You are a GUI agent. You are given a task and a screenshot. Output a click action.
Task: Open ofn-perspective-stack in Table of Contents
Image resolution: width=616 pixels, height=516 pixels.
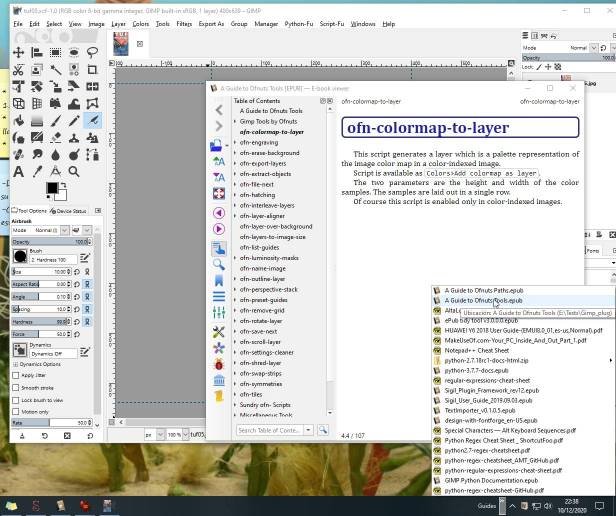(x=268, y=289)
